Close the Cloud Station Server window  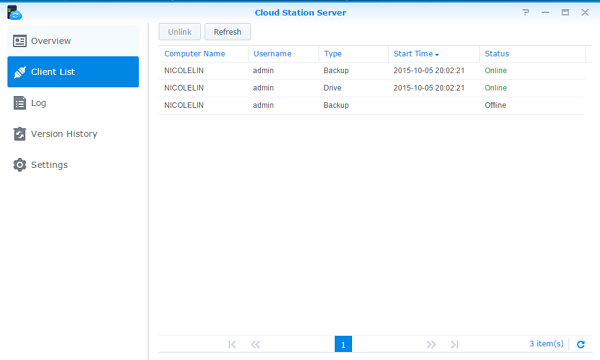[585, 12]
